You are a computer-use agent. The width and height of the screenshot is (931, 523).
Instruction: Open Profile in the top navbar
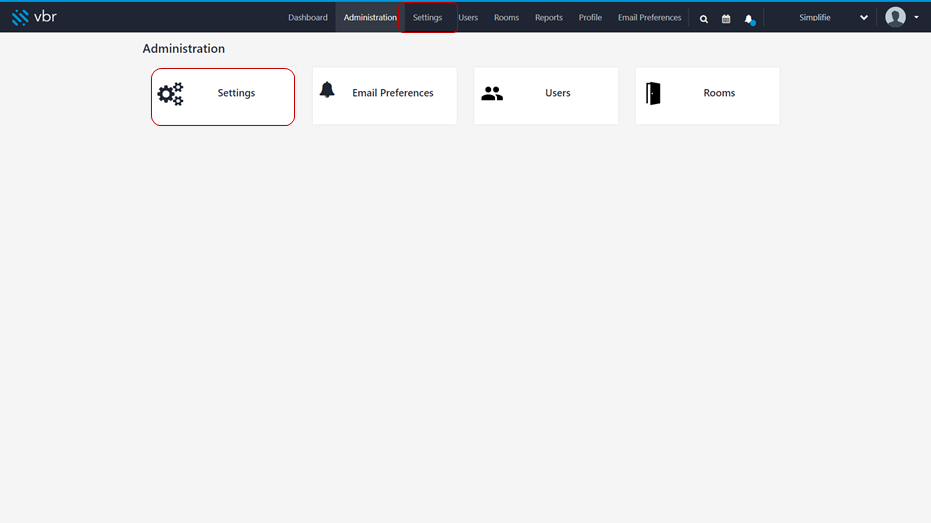[590, 18]
